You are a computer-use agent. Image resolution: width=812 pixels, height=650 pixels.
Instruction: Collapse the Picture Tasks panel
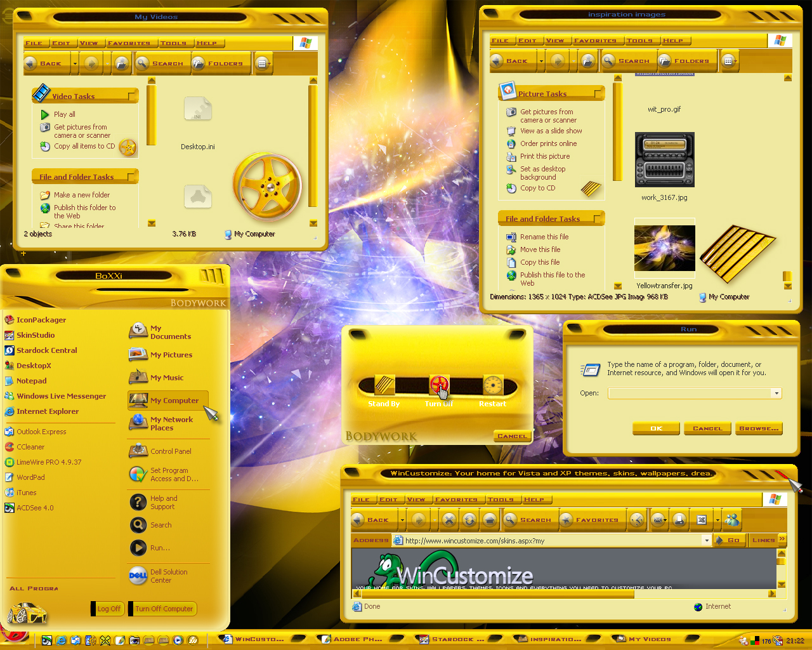coord(598,93)
